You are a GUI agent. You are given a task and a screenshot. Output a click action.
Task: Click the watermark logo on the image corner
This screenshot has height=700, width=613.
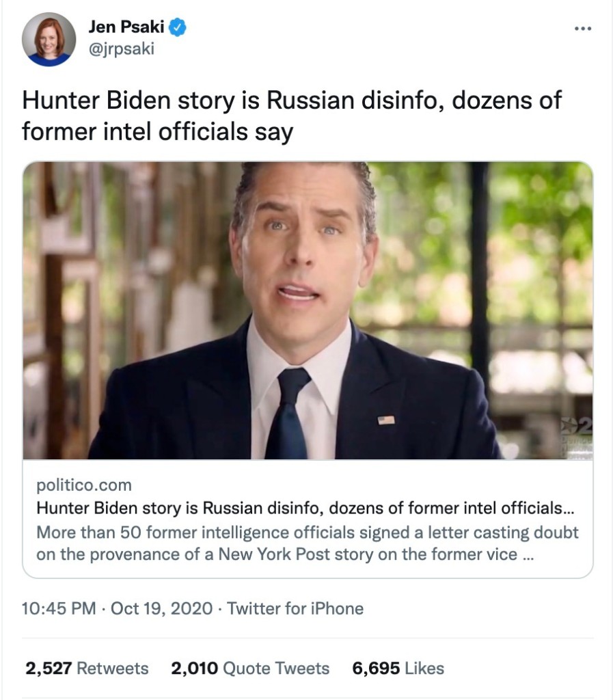click(577, 437)
